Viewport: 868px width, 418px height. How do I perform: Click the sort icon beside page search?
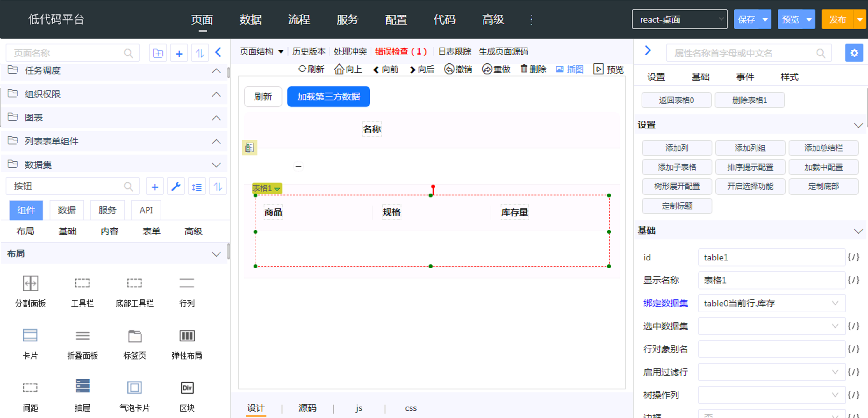[x=200, y=53]
